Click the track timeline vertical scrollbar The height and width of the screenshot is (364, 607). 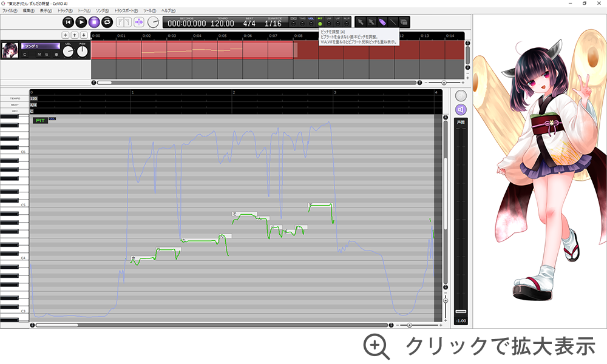point(467,55)
